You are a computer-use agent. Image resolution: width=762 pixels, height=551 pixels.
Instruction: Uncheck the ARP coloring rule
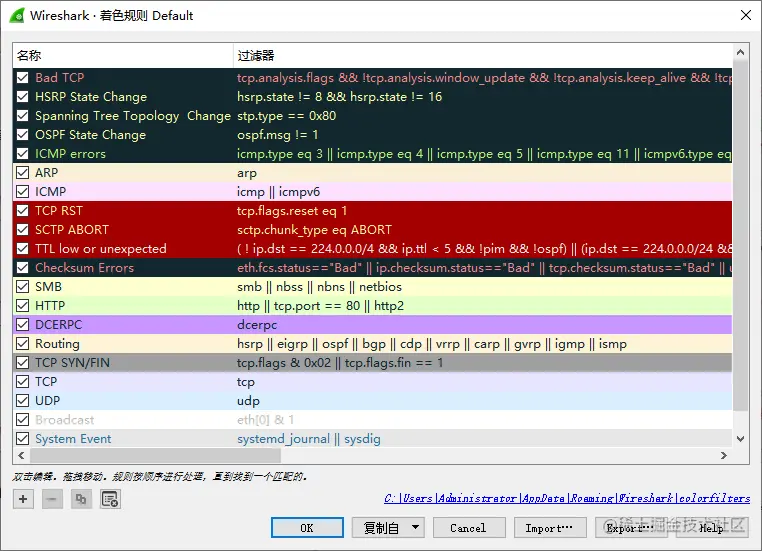pyautogui.click(x=22, y=172)
